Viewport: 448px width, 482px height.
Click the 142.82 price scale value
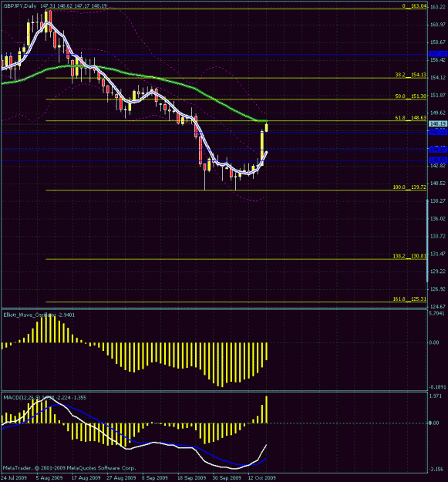(438, 166)
